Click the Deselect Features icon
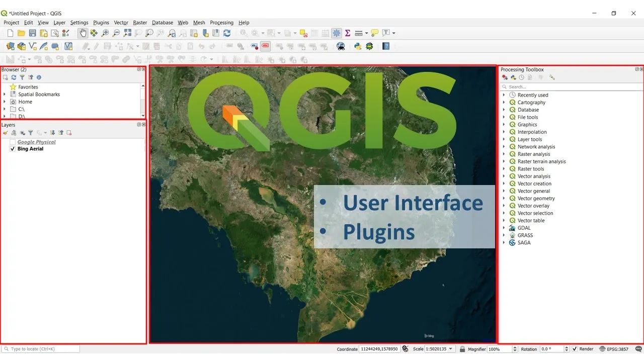 303,33
